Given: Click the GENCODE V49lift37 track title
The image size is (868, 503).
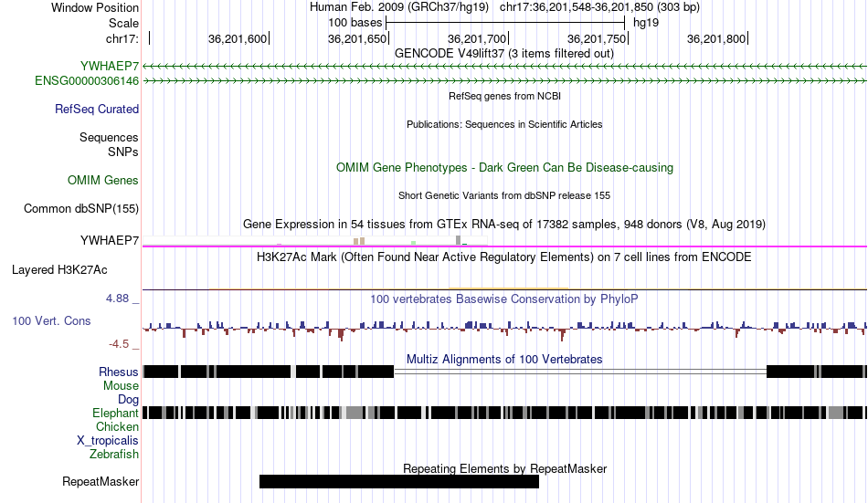Looking at the screenshot, I should (x=504, y=54).
